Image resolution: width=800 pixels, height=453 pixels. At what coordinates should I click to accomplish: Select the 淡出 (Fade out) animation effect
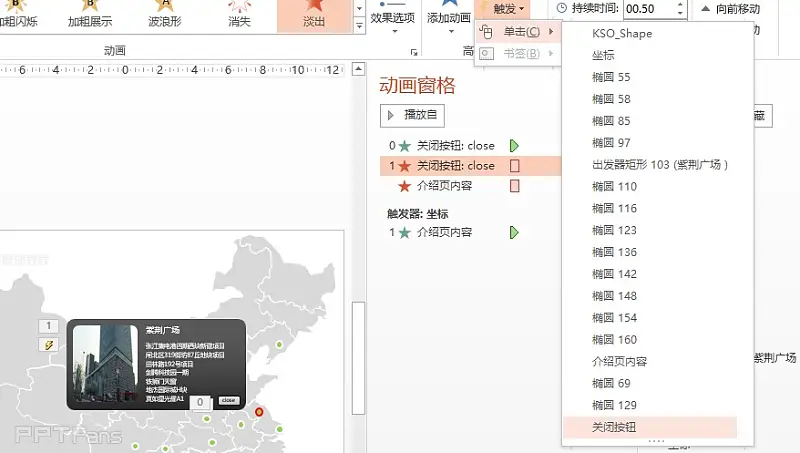pyautogui.click(x=314, y=14)
